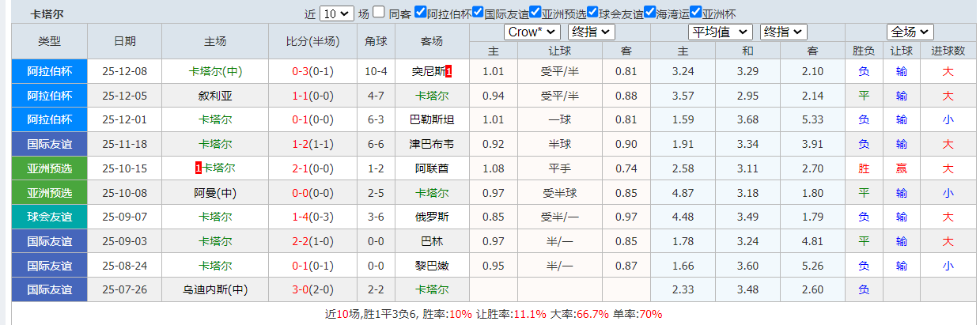
Task: Open the 1-1 score of 25-12-05 match
Action: coord(300,96)
